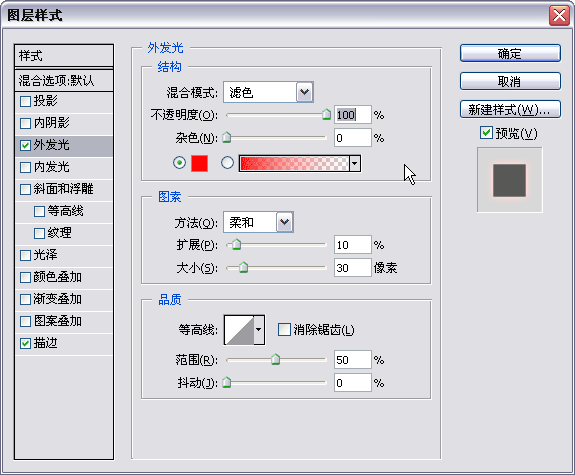Select the gradient radio button
This screenshot has height=475, width=575.
[227, 162]
